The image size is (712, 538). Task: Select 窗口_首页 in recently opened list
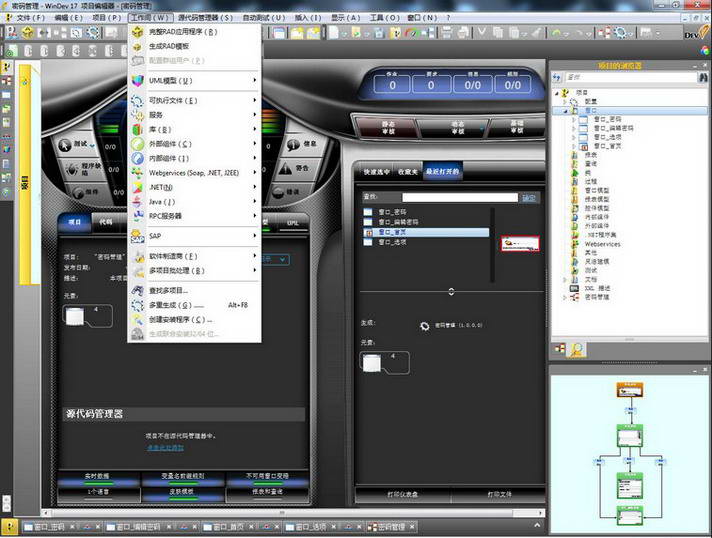(392, 232)
